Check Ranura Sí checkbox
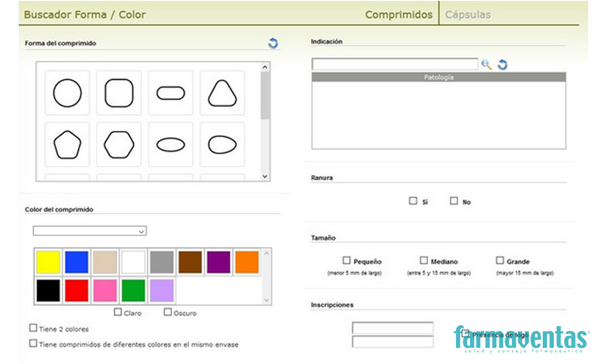The image size is (606, 364). pos(413,201)
